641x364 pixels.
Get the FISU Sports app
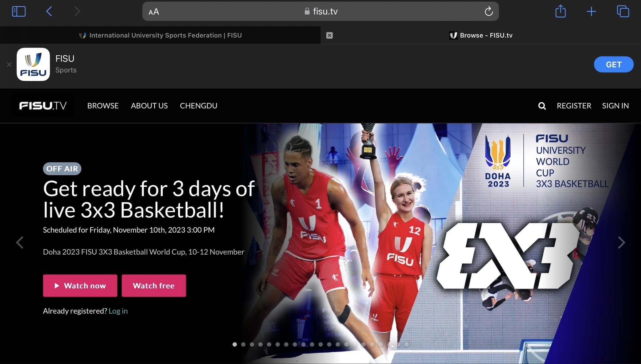coord(613,64)
